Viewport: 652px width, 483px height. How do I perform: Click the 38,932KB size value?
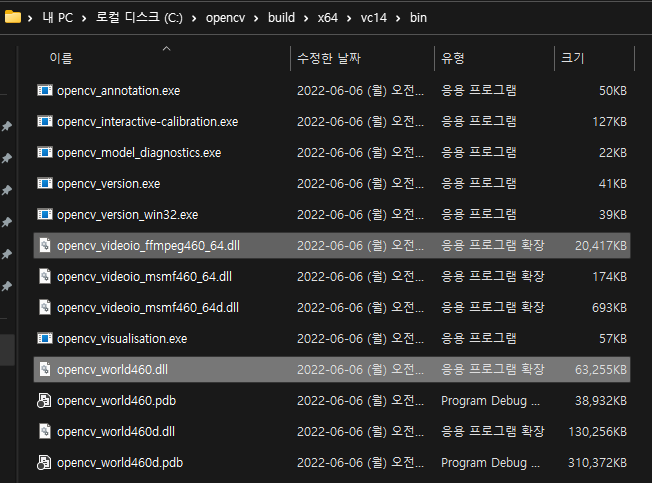coord(601,401)
